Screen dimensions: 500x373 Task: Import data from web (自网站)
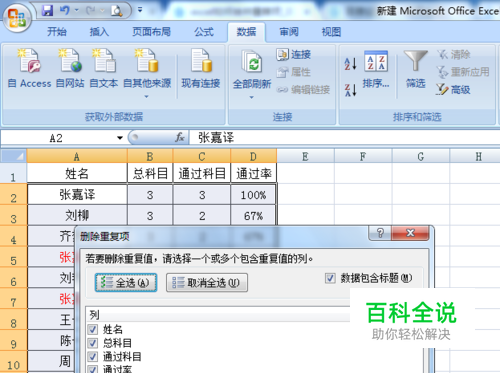click(x=70, y=69)
